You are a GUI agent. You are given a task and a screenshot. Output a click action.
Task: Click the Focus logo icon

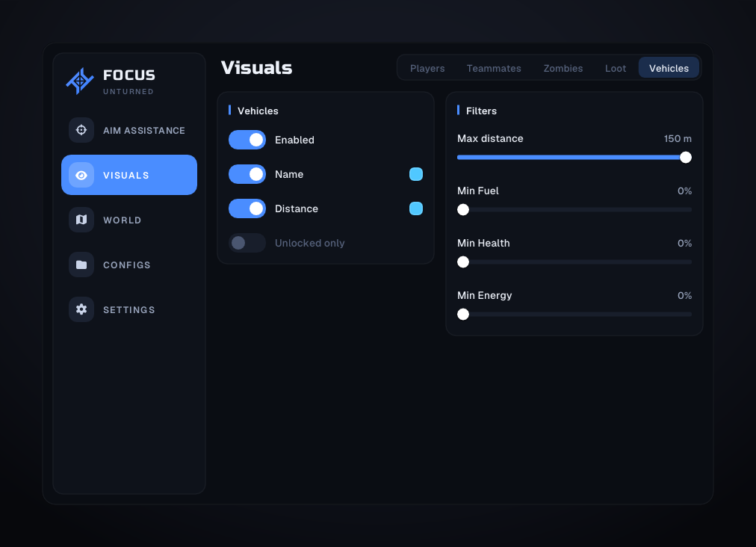tap(80, 81)
